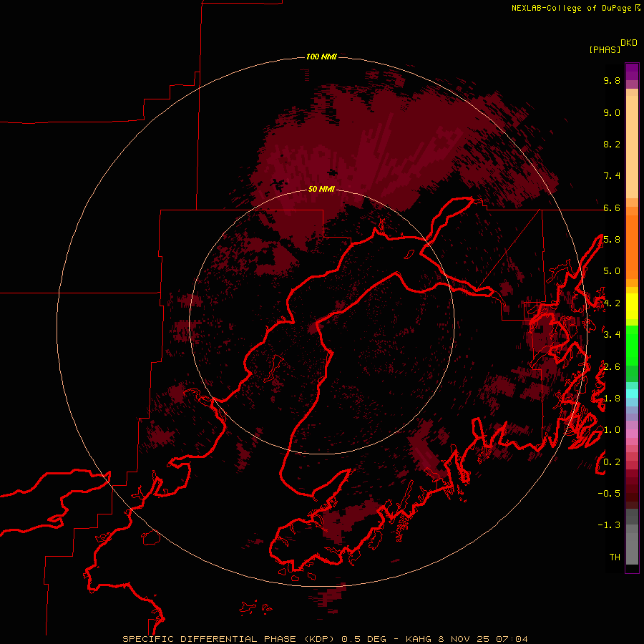Viewport: 644px width, 644px height.
Task: Pick the gray band beside TH
Action: (x=632, y=549)
